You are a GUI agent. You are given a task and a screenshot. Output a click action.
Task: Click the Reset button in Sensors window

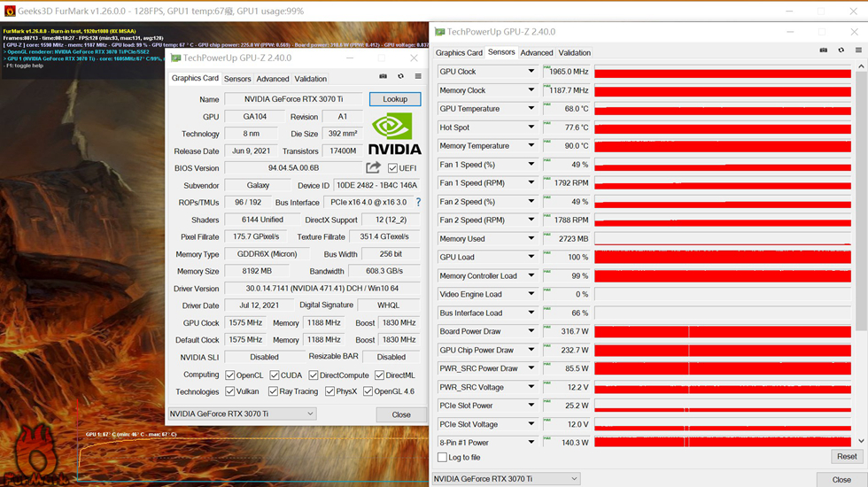point(847,457)
